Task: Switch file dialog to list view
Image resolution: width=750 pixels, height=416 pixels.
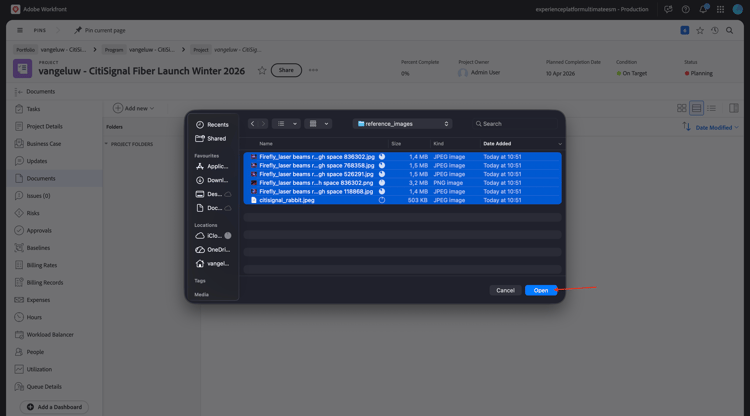Action: 281,123
